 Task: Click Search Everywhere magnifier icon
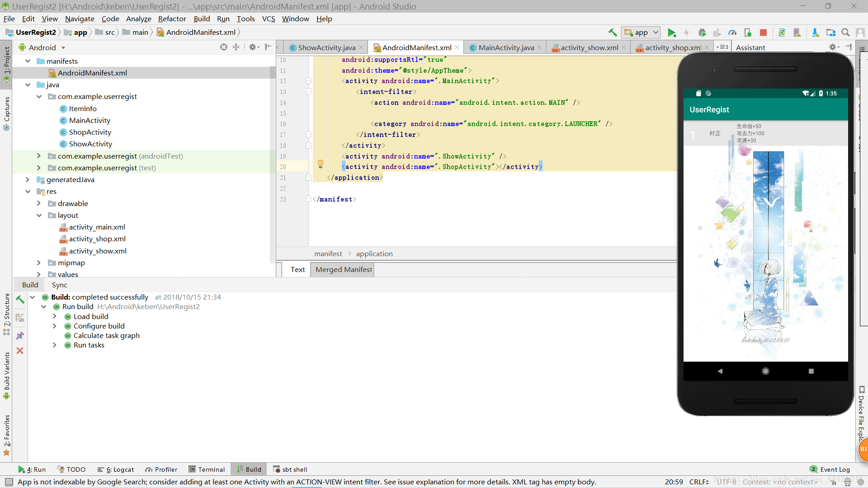[x=845, y=33]
